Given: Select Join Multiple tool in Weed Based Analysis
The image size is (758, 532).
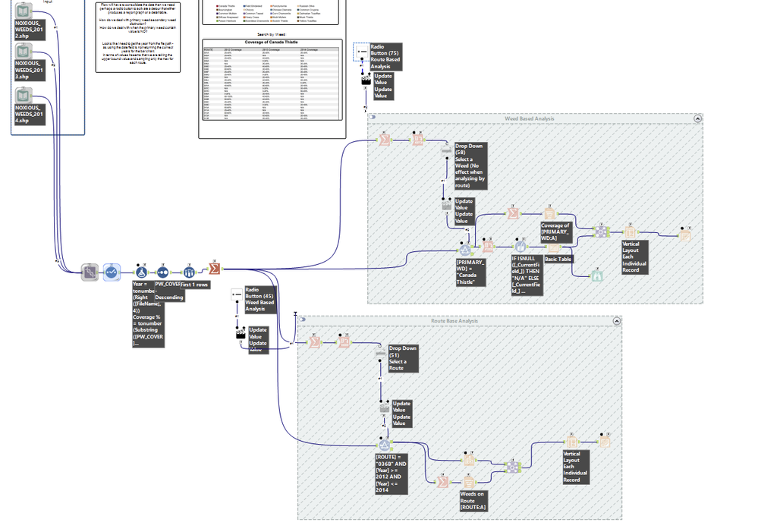Looking at the screenshot, I should click(x=600, y=232).
